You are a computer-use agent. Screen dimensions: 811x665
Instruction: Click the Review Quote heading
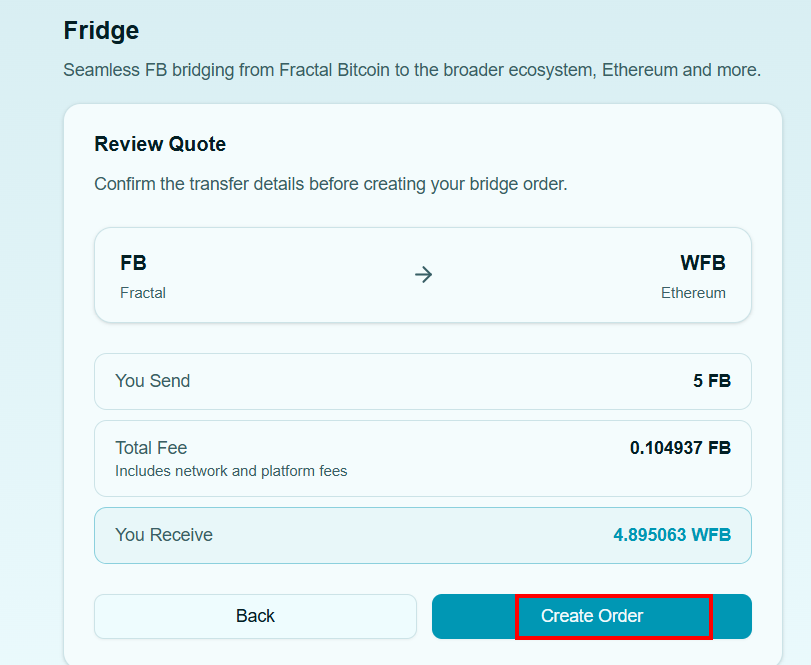(160, 144)
